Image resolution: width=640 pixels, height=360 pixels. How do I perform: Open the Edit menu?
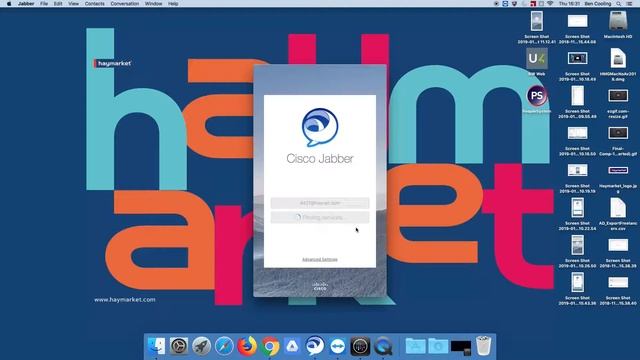pos(58,4)
